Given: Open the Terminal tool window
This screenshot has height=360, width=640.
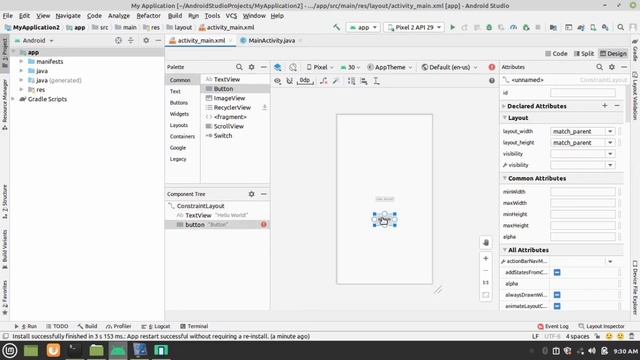Looking at the screenshot, I should (x=194, y=326).
